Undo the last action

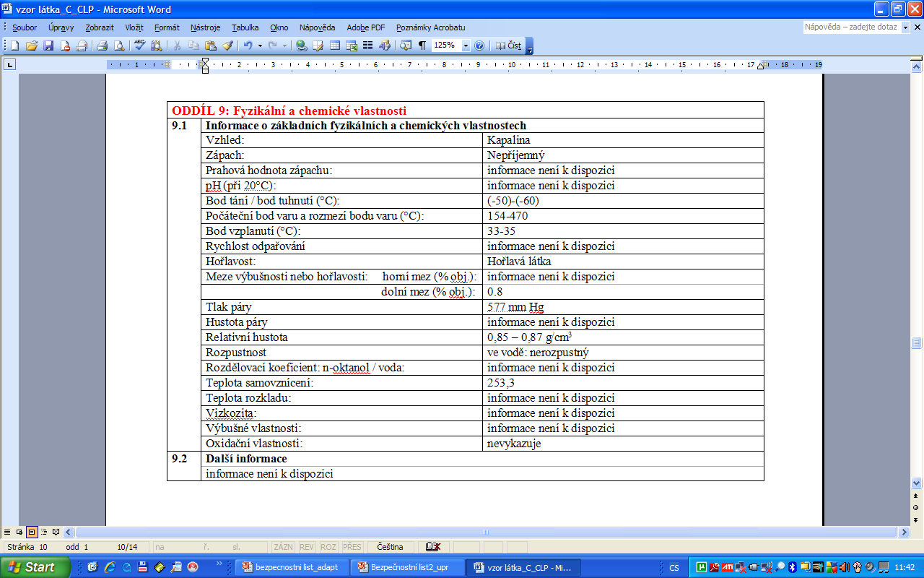[x=248, y=46]
